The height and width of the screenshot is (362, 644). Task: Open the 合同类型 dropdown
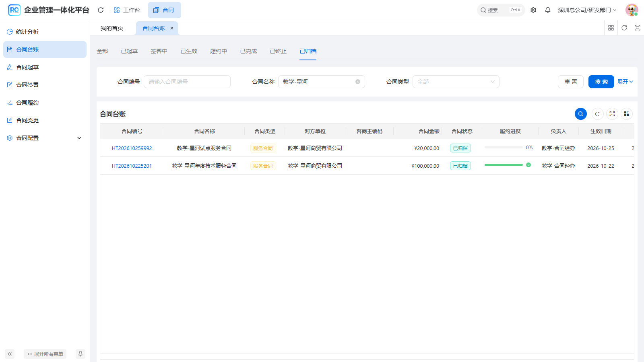(x=456, y=82)
